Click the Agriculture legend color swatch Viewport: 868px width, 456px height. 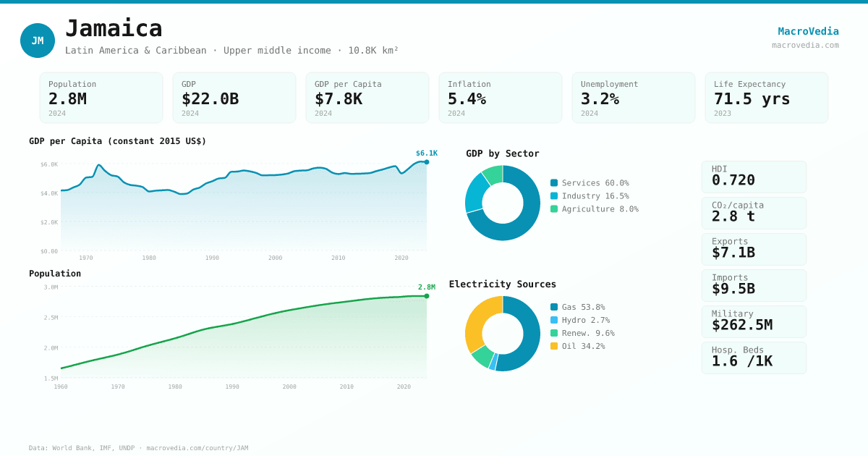(x=554, y=209)
